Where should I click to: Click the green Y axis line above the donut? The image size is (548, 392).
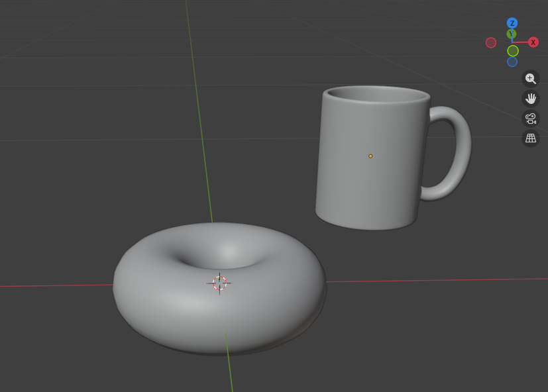point(199,132)
